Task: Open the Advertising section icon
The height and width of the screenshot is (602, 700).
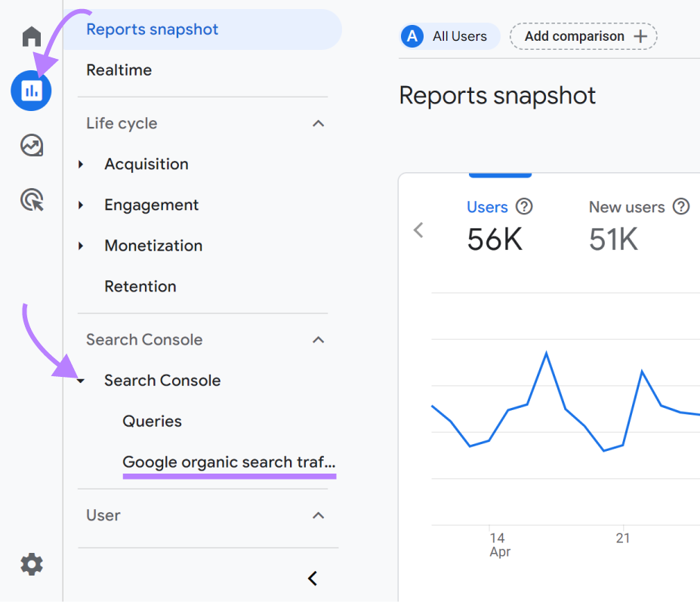Action: pos(30,199)
